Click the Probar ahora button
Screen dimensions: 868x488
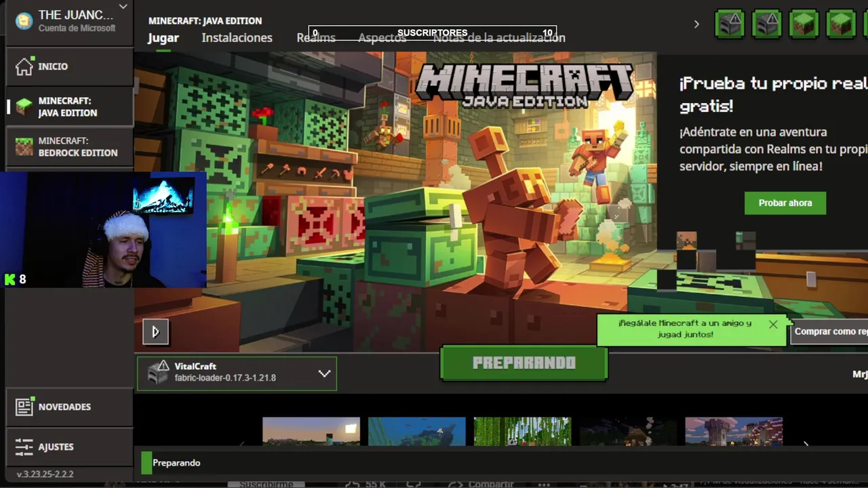(785, 203)
